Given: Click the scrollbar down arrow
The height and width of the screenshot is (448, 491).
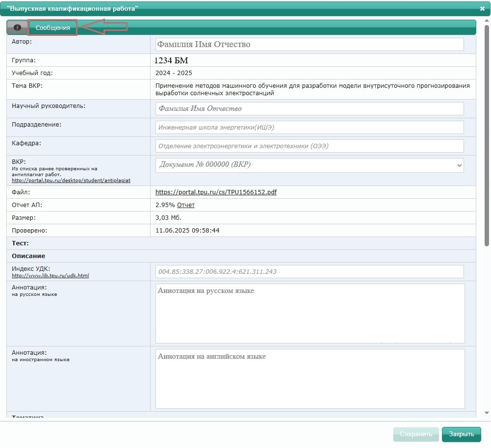Looking at the screenshot, I should (487, 413).
